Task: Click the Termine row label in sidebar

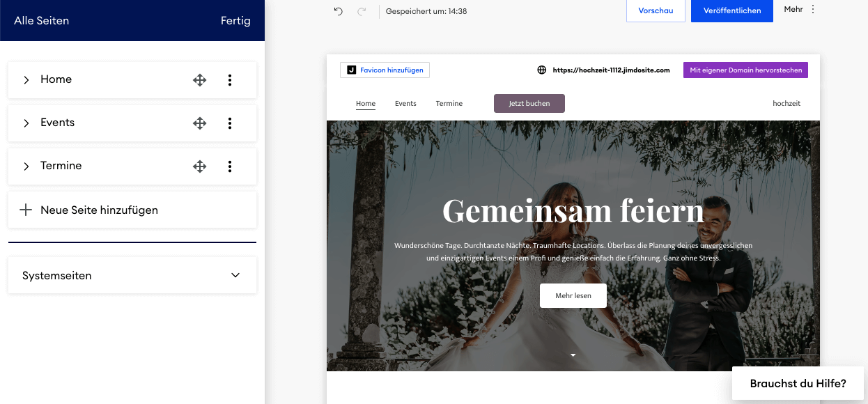Action: pyautogui.click(x=61, y=166)
